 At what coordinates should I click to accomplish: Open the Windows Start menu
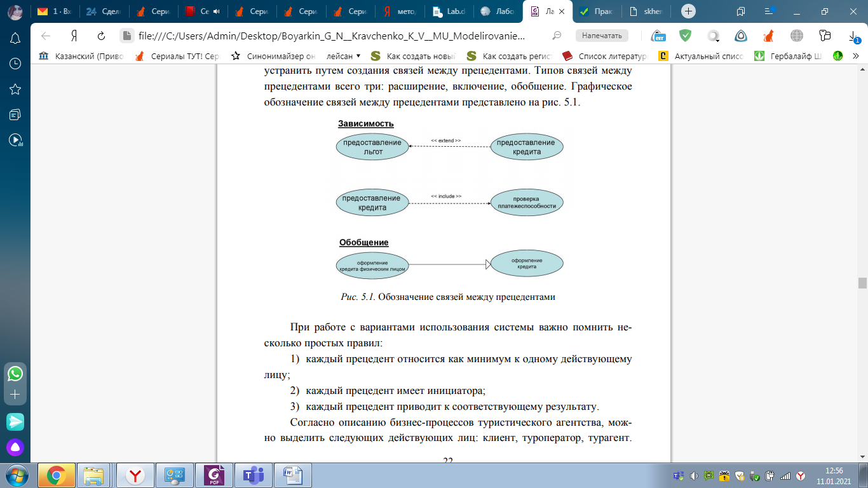(x=15, y=475)
